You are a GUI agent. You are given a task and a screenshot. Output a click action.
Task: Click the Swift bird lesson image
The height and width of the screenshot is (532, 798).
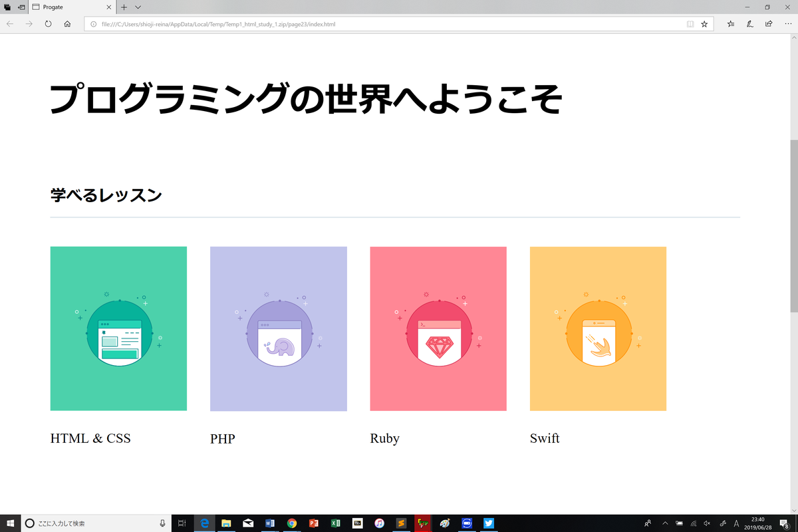(598, 329)
